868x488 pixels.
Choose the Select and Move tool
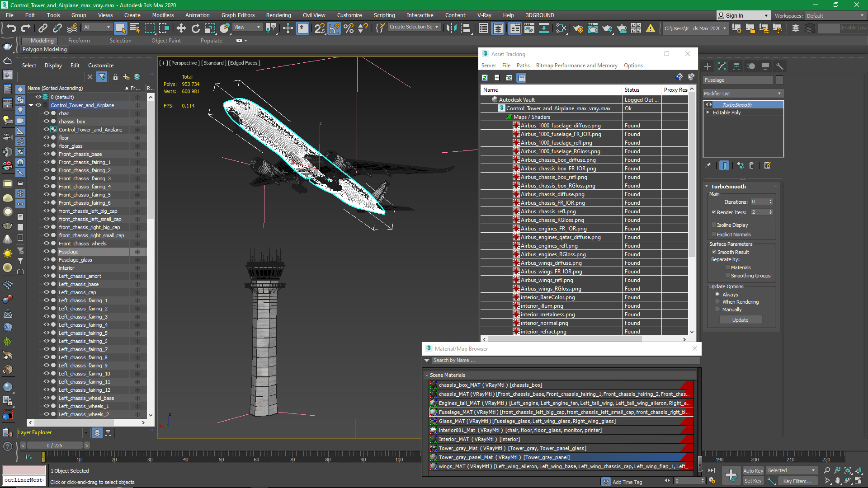(181, 28)
